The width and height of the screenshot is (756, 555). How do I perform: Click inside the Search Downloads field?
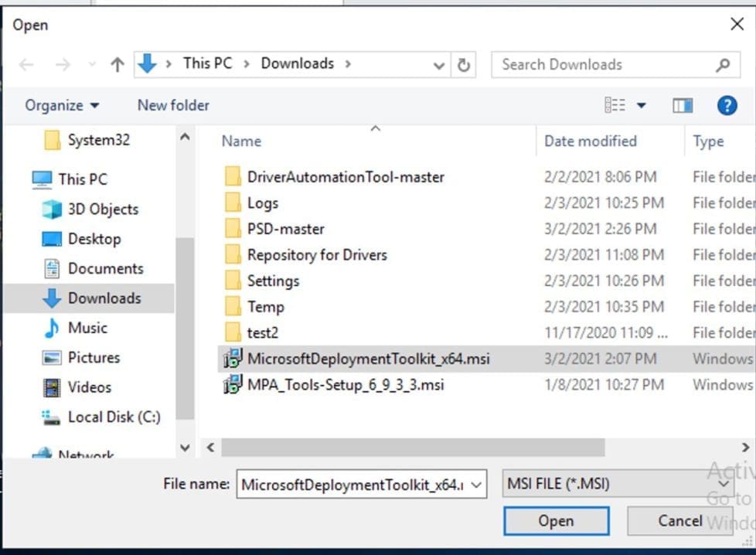point(603,65)
